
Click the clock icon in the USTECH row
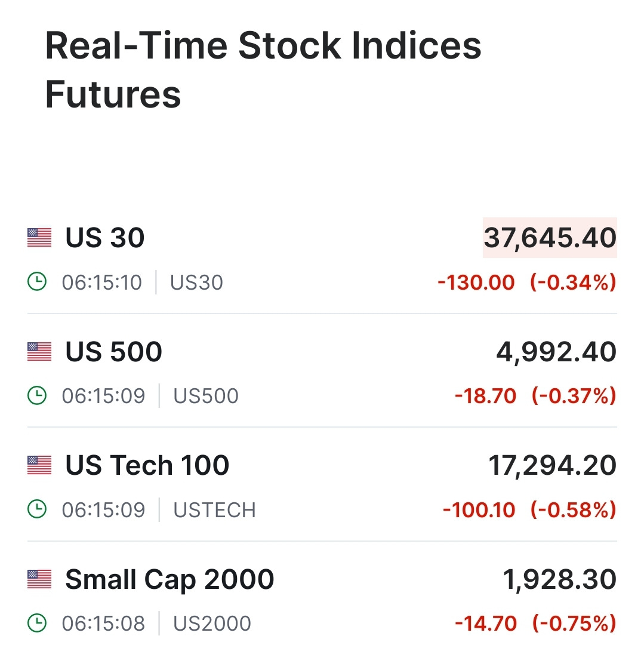point(37,509)
